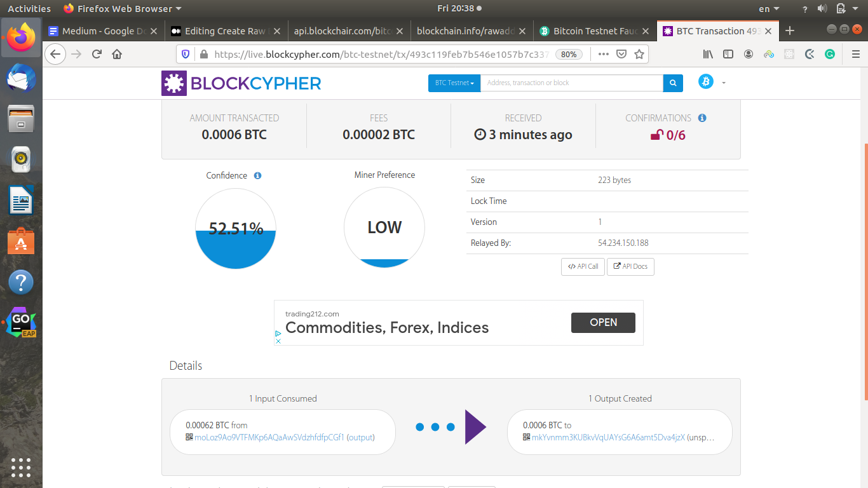Launch Rhythmbox from the dock

21,160
